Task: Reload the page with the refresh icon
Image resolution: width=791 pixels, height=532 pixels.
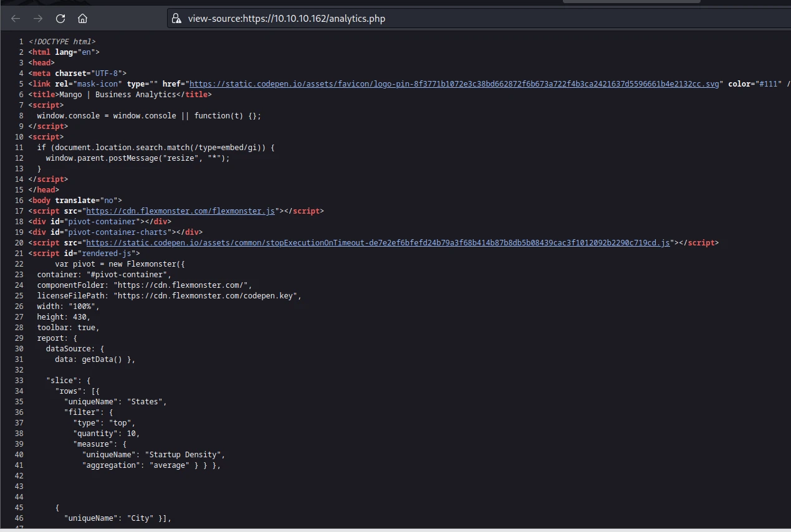Action: (60, 18)
